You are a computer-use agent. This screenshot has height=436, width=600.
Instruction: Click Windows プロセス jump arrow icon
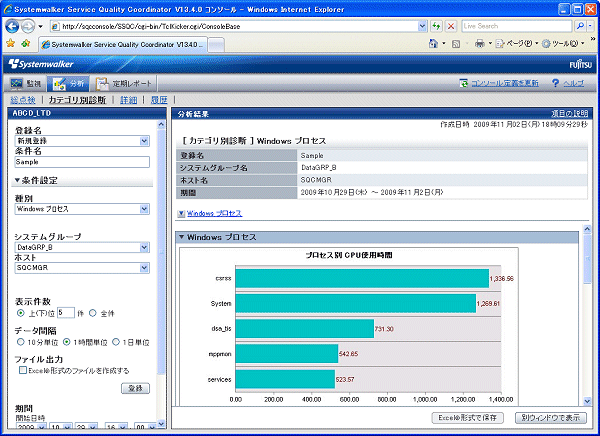point(181,214)
